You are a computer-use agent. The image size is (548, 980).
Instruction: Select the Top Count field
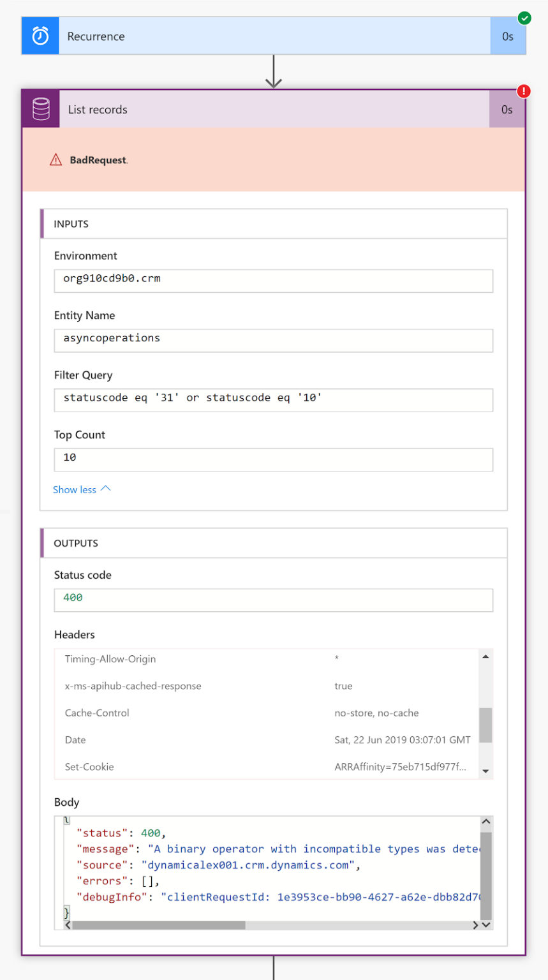tap(273, 459)
